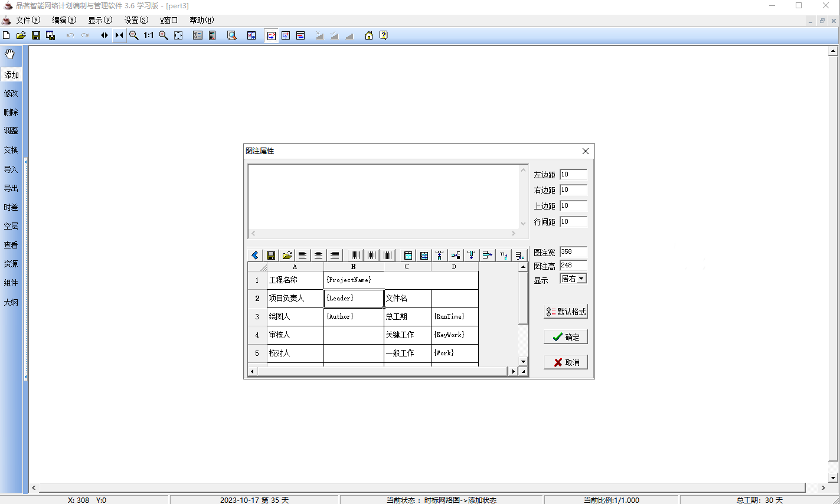Click the calculator icon in main toolbar

tap(213, 35)
